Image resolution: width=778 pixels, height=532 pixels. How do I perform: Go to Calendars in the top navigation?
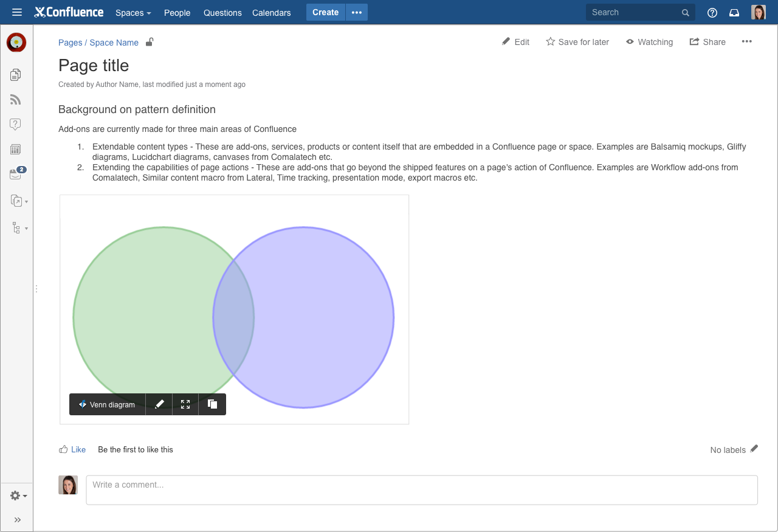coord(271,13)
